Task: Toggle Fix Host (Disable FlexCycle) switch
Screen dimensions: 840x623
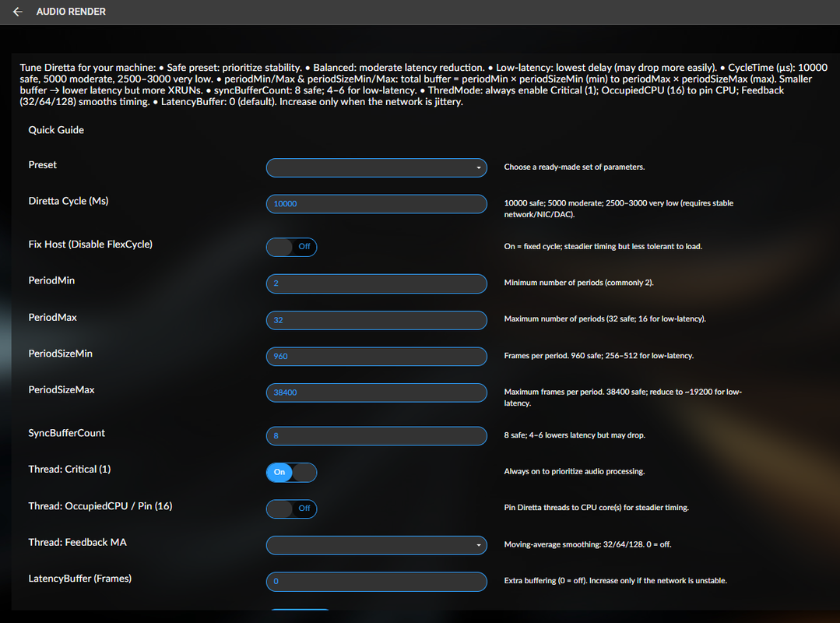Action: [x=291, y=247]
